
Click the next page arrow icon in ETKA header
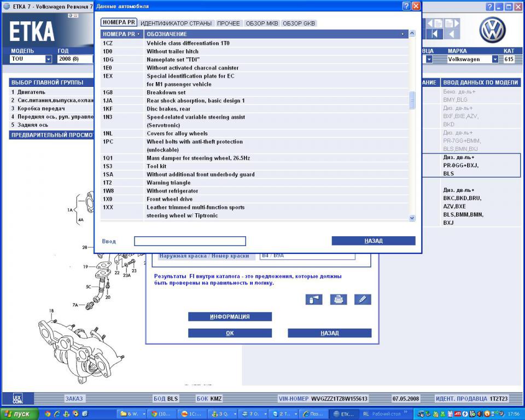[452, 24]
